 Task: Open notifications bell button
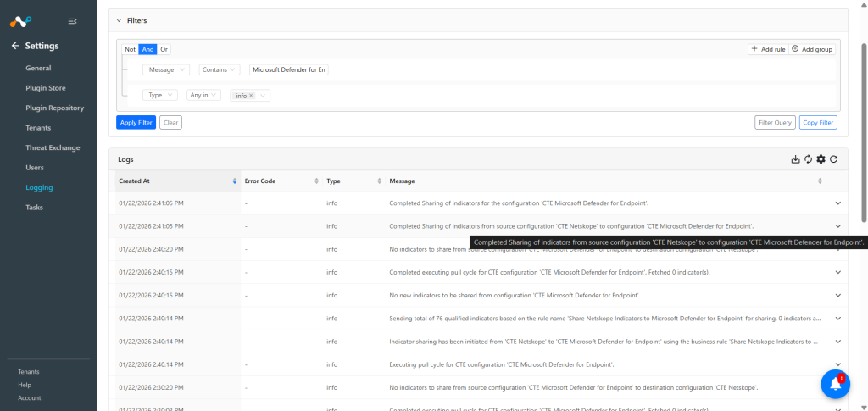click(x=835, y=385)
